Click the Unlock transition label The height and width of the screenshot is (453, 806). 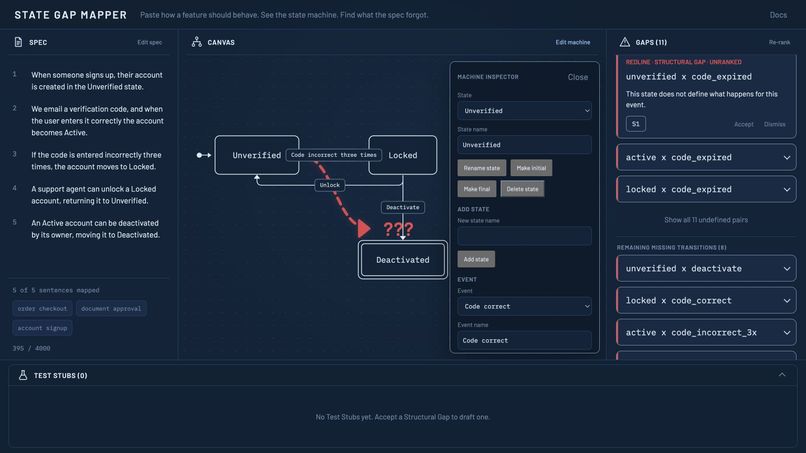pyautogui.click(x=329, y=185)
